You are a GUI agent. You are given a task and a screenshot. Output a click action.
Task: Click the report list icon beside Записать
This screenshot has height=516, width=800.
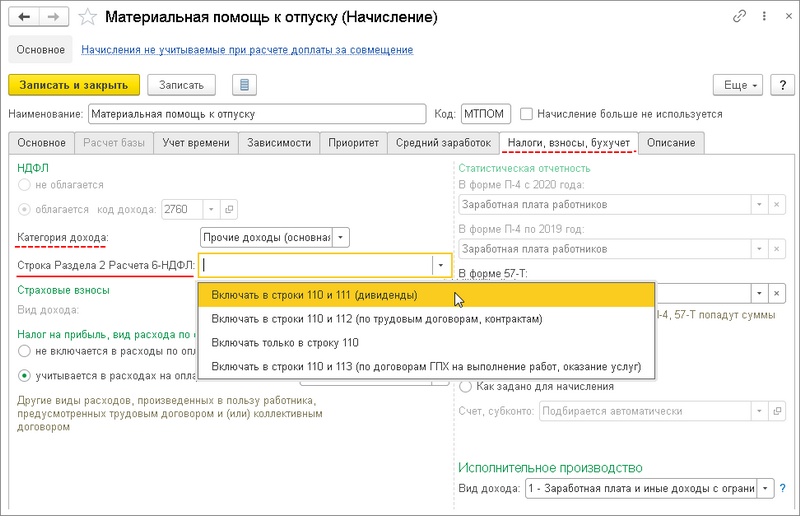(245, 85)
